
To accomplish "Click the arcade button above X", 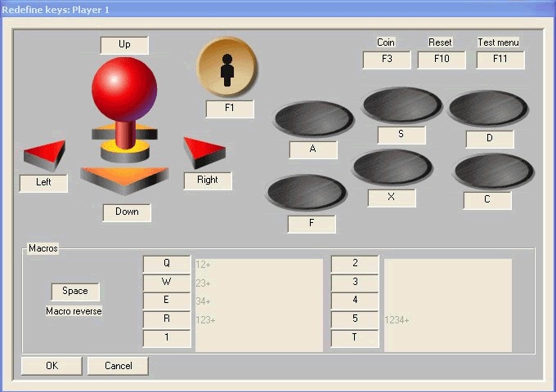I will (392, 167).
